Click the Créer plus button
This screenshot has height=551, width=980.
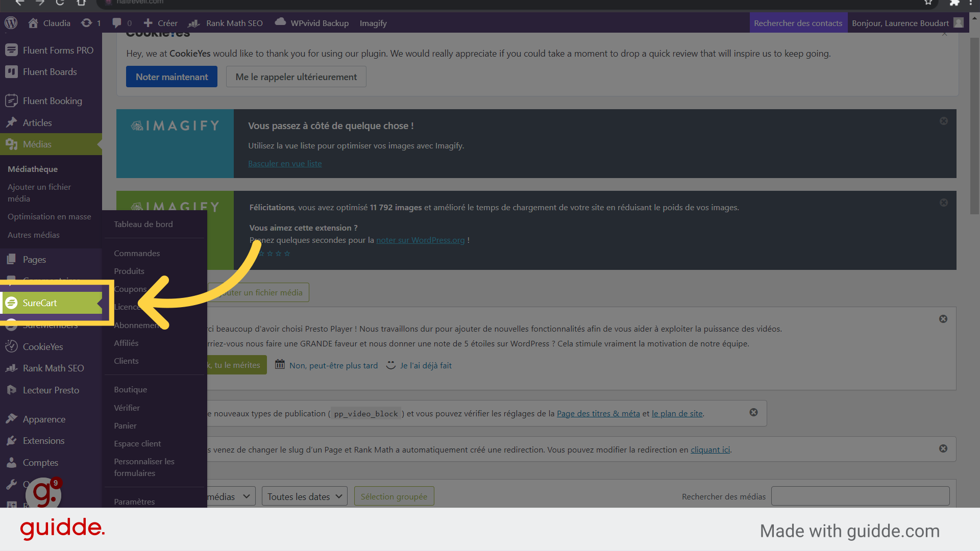(160, 23)
